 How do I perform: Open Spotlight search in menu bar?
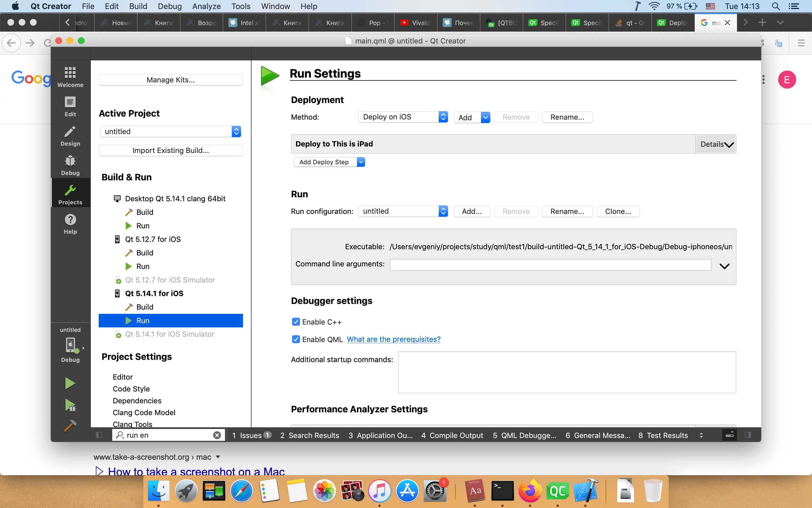click(x=775, y=6)
